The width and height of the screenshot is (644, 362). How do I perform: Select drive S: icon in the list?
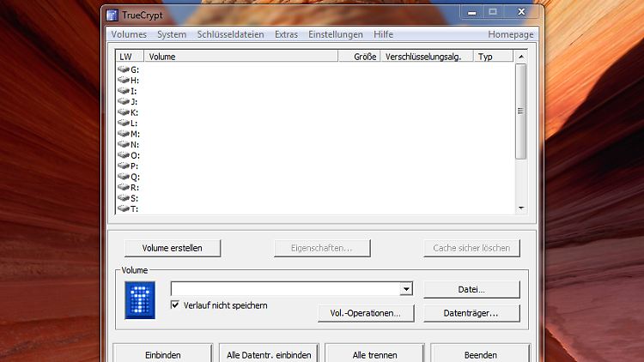[124, 198]
